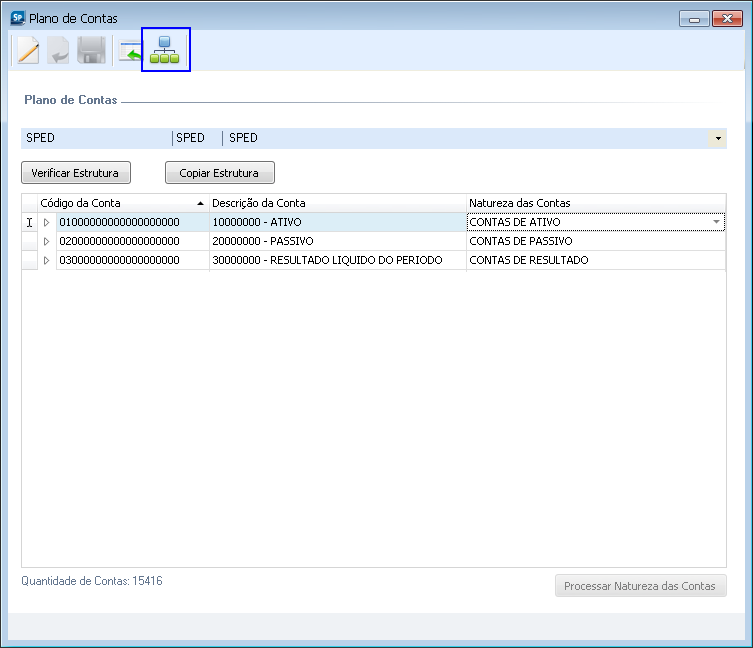Sort by the Código da Conta column header
Screen dimensions: 753x648
120,203
